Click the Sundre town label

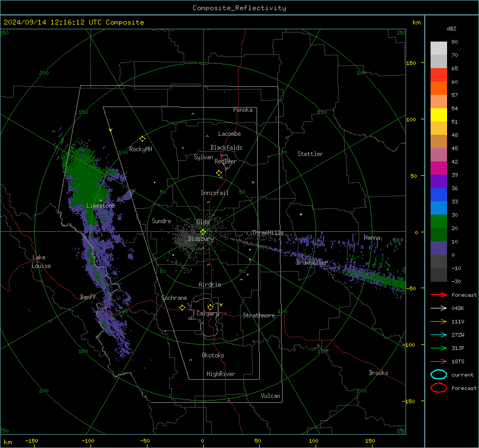[x=161, y=221]
